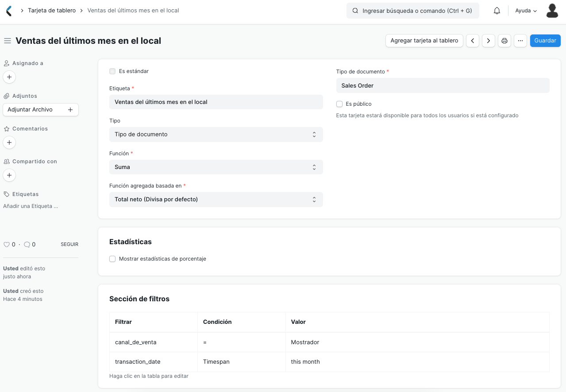
Task: Click the Valor column header
Action: point(417,322)
